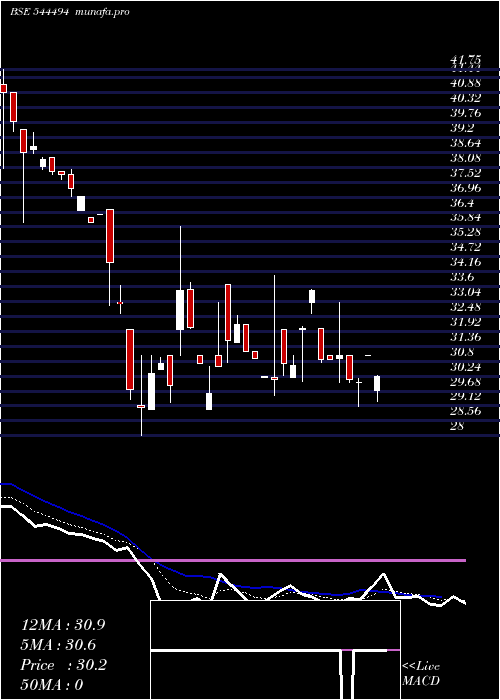Click the 'BSE 544494' chart title text
500x700 pixels.
39,12
